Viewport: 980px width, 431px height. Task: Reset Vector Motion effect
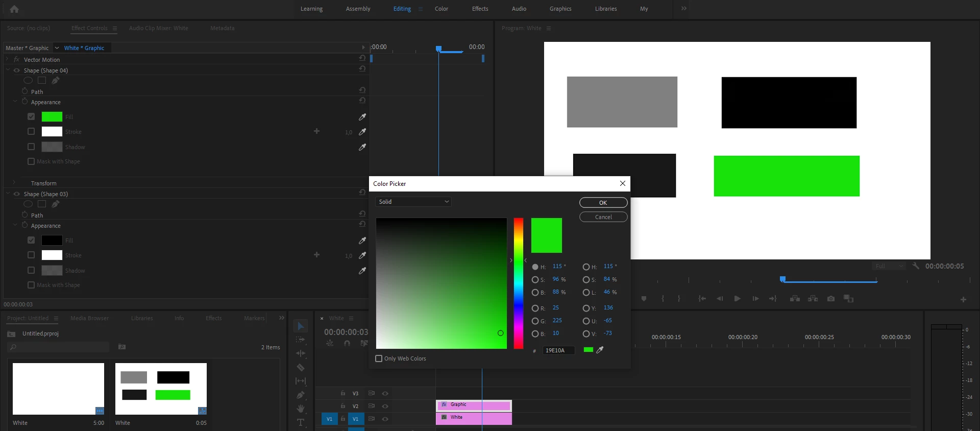pyautogui.click(x=362, y=58)
